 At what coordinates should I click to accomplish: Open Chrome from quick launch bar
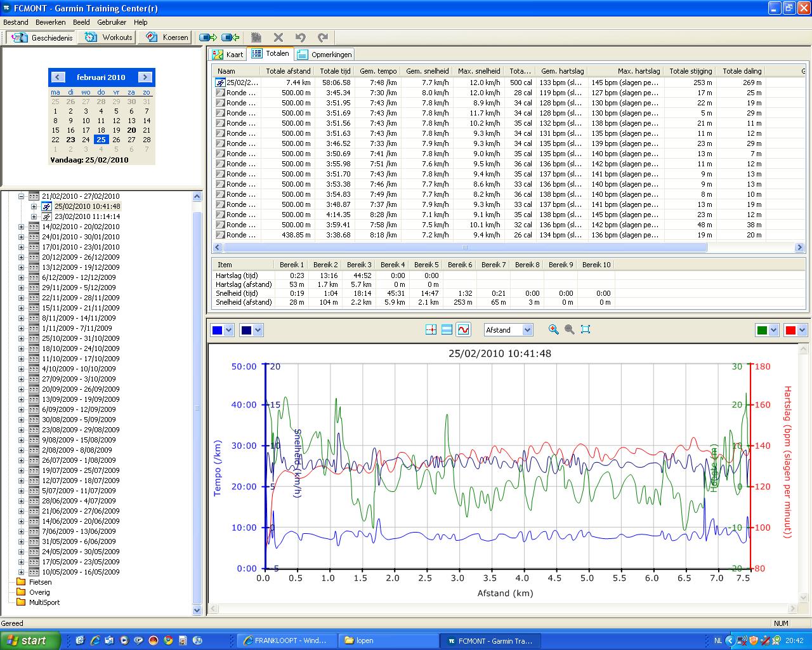[167, 640]
